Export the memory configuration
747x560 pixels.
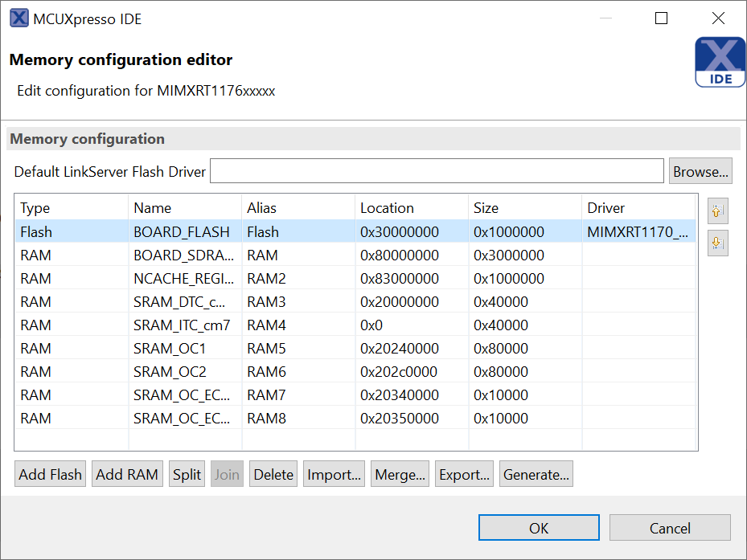pos(464,474)
